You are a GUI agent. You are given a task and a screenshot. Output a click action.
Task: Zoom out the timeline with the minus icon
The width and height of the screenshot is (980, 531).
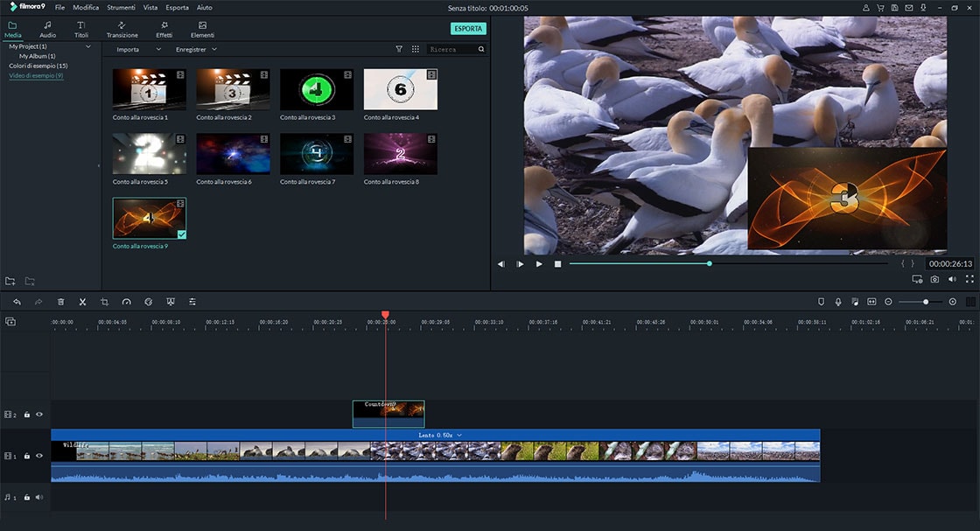(x=888, y=302)
